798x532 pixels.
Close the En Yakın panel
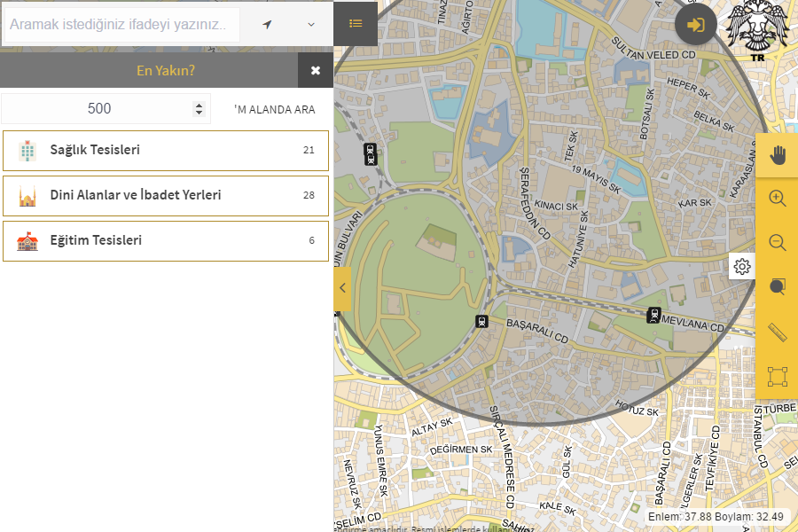point(316,70)
